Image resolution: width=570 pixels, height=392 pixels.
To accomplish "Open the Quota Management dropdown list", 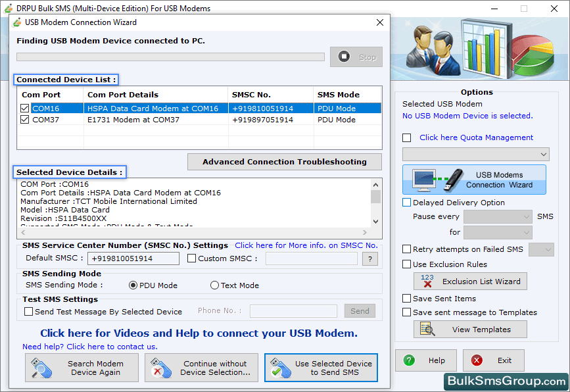I will [x=475, y=154].
